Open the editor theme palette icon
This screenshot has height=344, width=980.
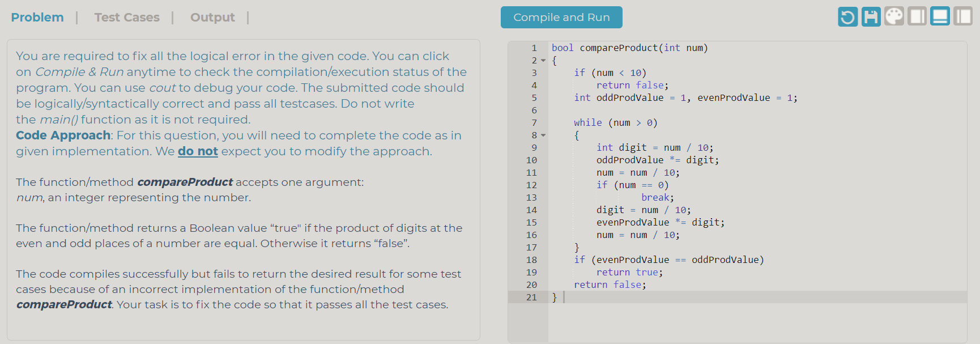(894, 16)
